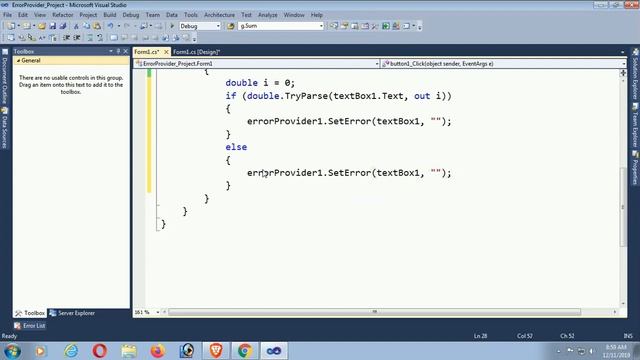Click the 'double i = 0;' code line
This screenshot has width=640, height=360.
pos(260,83)
